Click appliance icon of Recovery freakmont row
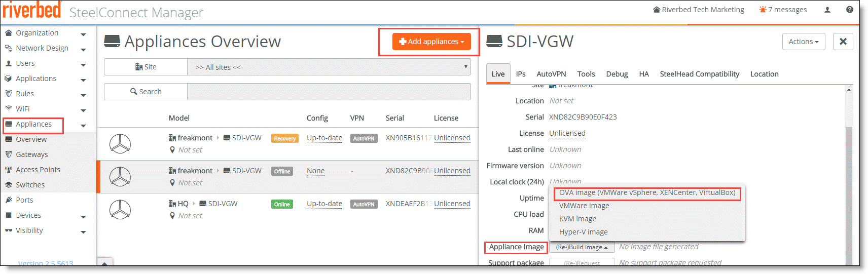Screen dimensions: 868x274 coord(120,144)
